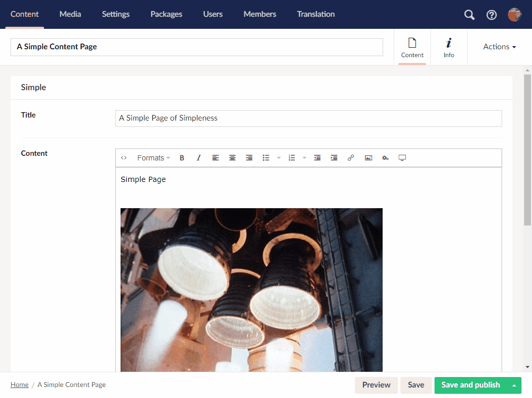Insert or edit a link
Image resolution: width=532 pixels, height=398 pixels.
click(351, 158)
